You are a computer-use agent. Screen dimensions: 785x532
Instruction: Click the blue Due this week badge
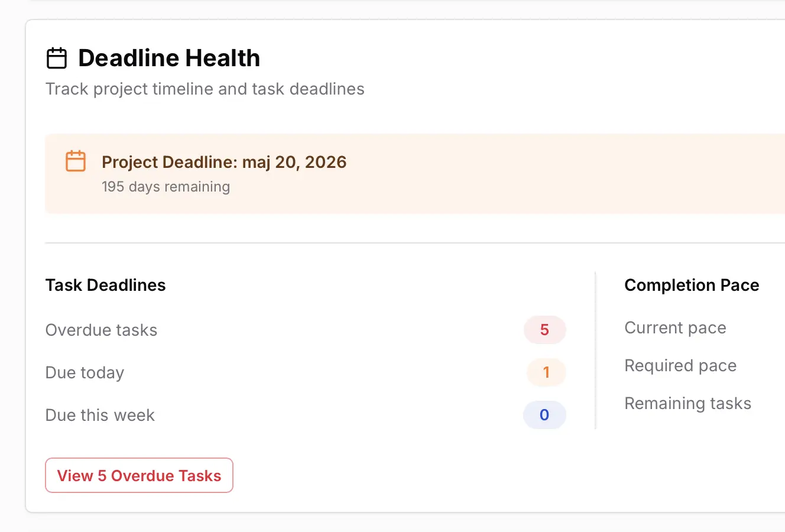544,415
